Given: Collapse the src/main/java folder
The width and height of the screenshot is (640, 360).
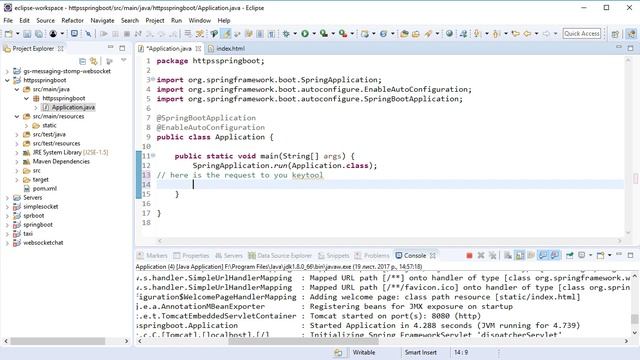Looking at the screenshot, I should tap(17, 89).
